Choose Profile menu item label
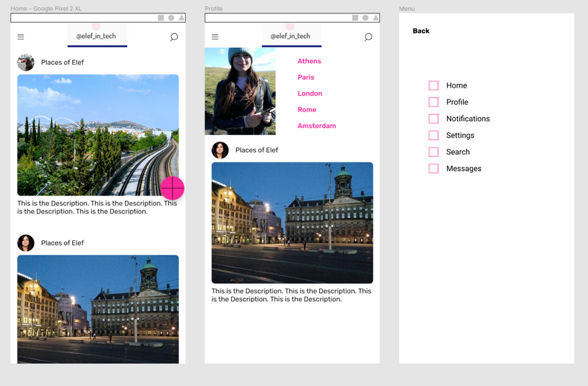 [x=457, y=102]
